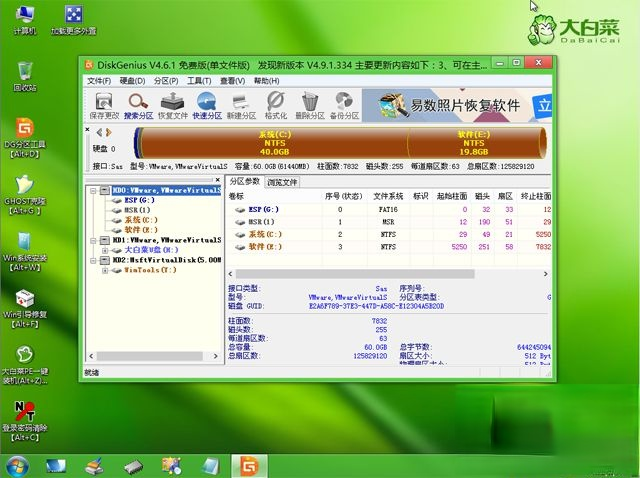
Task: Click the next disk right arrow
Action: 109,132
